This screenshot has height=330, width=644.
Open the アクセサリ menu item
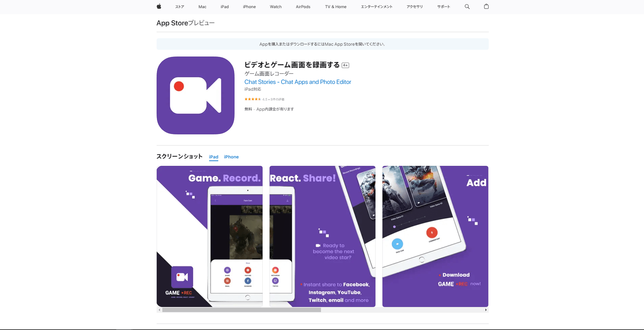[415, 7]
